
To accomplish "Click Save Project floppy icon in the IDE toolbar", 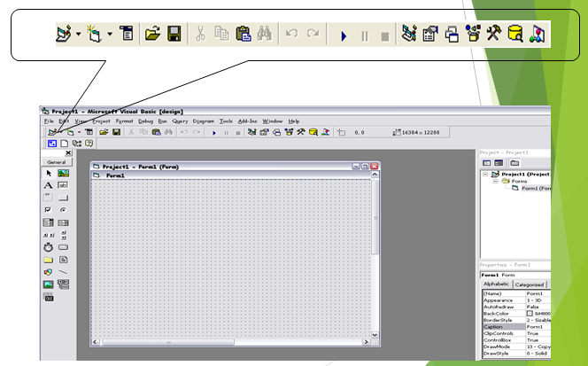I will pos(116,132).
